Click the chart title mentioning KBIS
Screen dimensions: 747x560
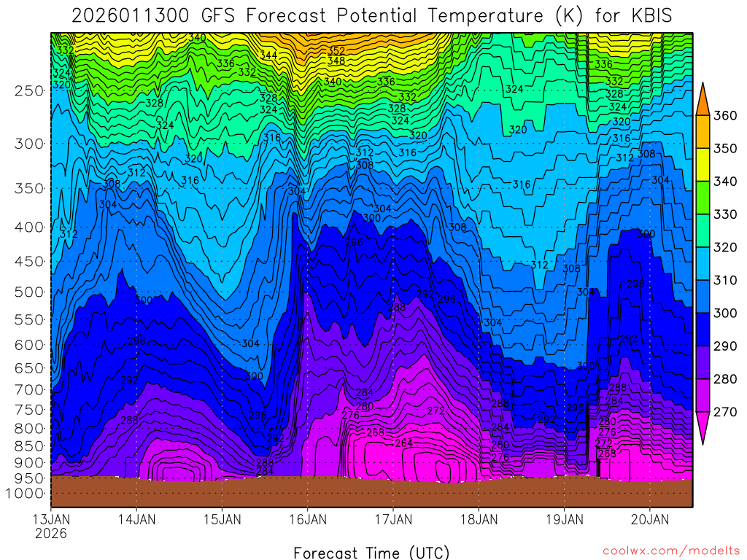tap(371, 16)
